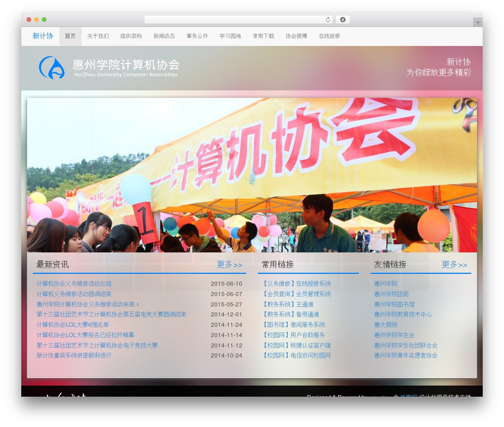The image size is (504, 427).
Task: Open 【会员查询】会员管理系统 link
Action: [296, 294]
